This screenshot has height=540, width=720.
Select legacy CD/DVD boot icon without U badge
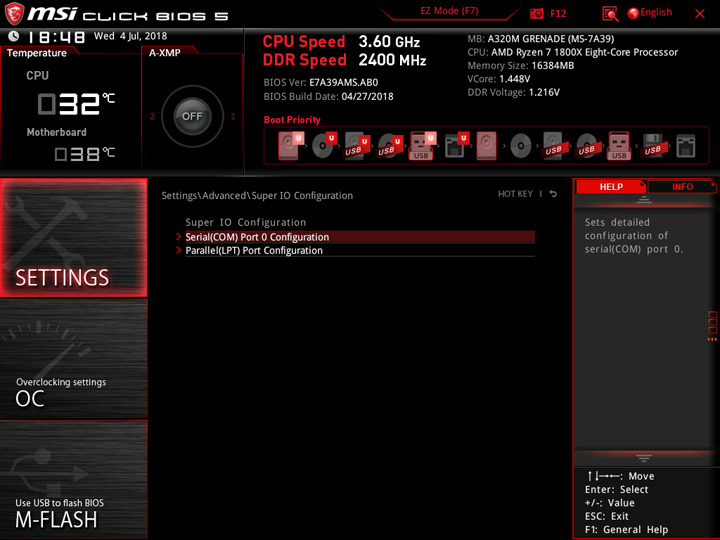click(521, 146)
